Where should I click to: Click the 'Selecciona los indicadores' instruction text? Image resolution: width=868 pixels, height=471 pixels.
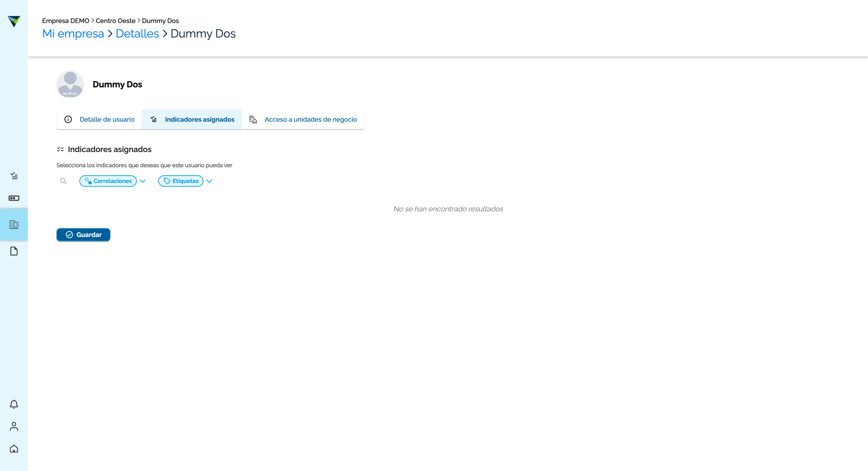tap(144, 165)
